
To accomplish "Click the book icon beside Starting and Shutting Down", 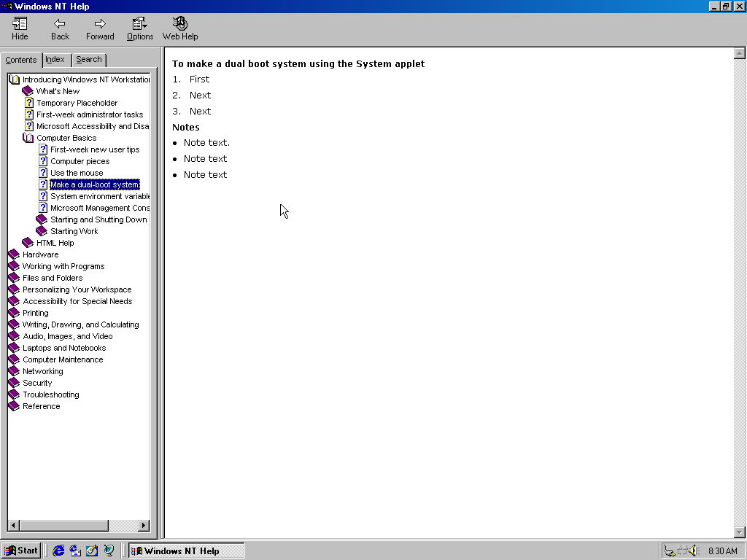I will (x=42, y=219).
